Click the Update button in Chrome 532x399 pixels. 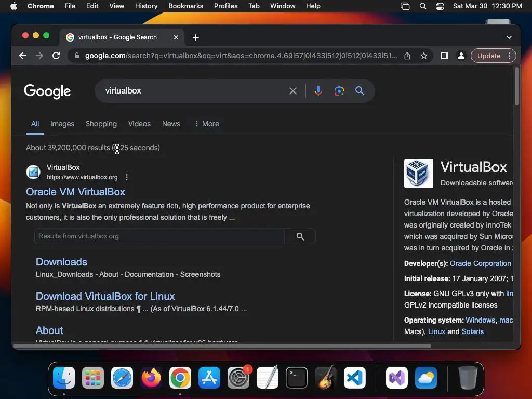[489, 56]
